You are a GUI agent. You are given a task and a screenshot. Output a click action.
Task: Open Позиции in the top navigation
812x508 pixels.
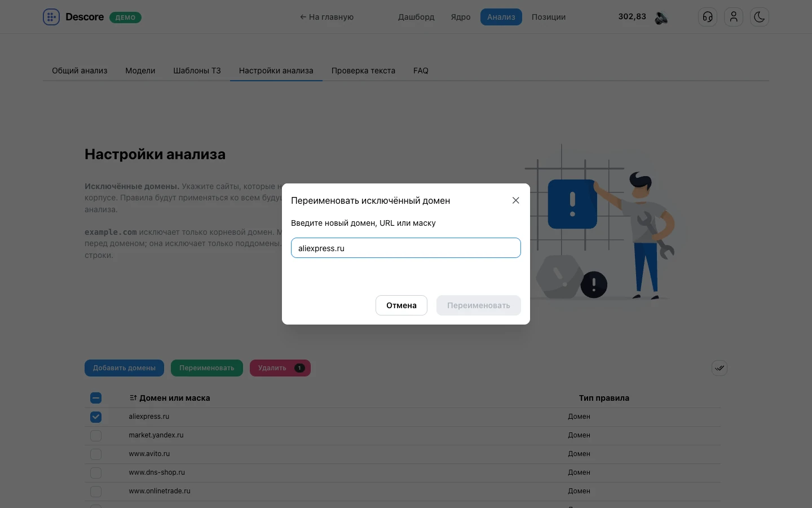pos(549,17)
